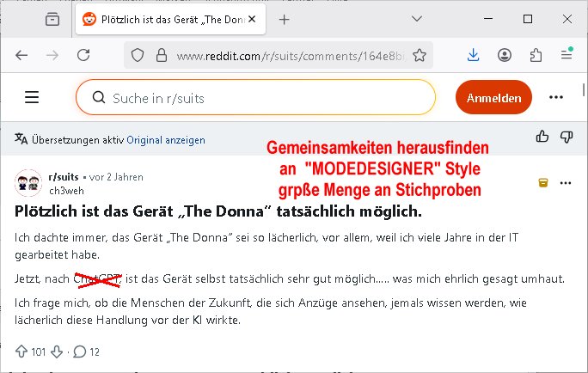Image resolution: width=588 pixels, height=373 pixels.
Task: Click the Original anzeigen link
Action: click(165, 140)
